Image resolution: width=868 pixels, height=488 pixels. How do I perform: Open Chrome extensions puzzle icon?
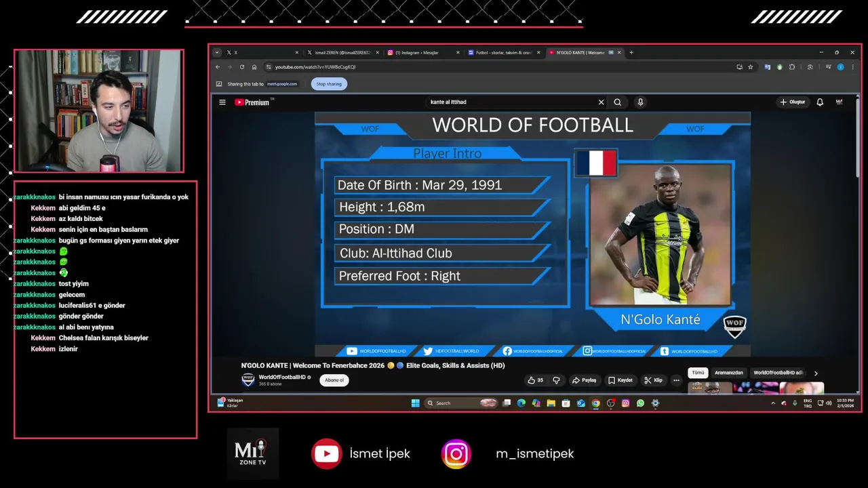(791, 67)
